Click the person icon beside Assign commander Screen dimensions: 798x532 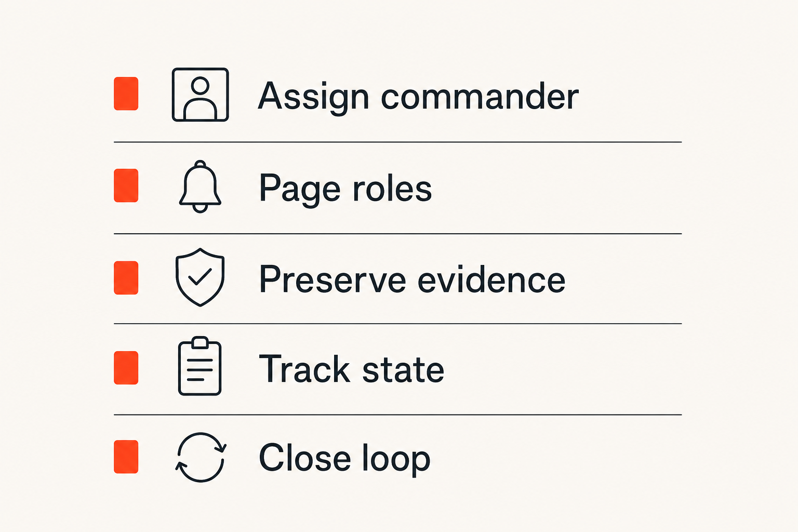201,95
